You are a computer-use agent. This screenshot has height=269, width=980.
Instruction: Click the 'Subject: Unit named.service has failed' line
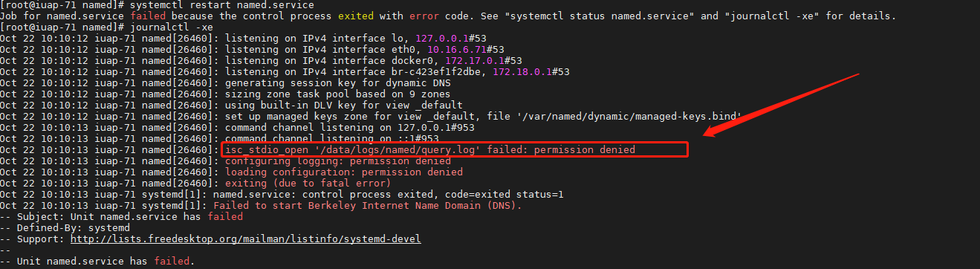click(x=121, y=216)
